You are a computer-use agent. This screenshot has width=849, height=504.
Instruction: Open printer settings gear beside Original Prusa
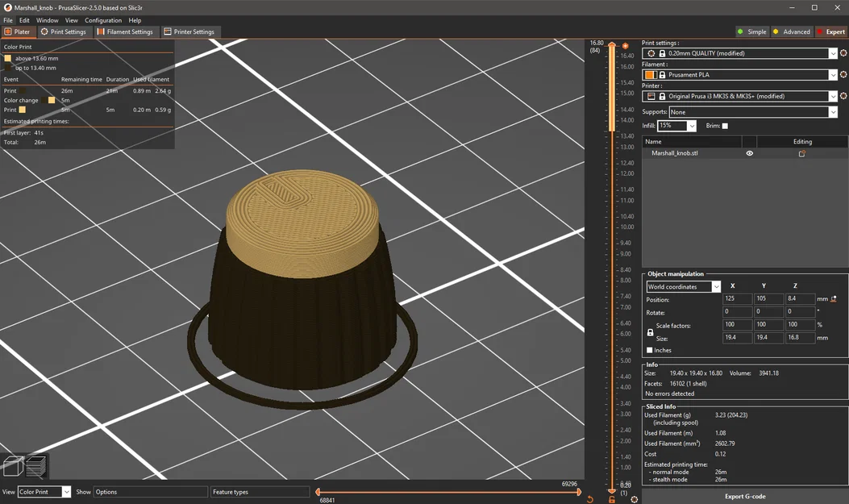coord(843,96)
